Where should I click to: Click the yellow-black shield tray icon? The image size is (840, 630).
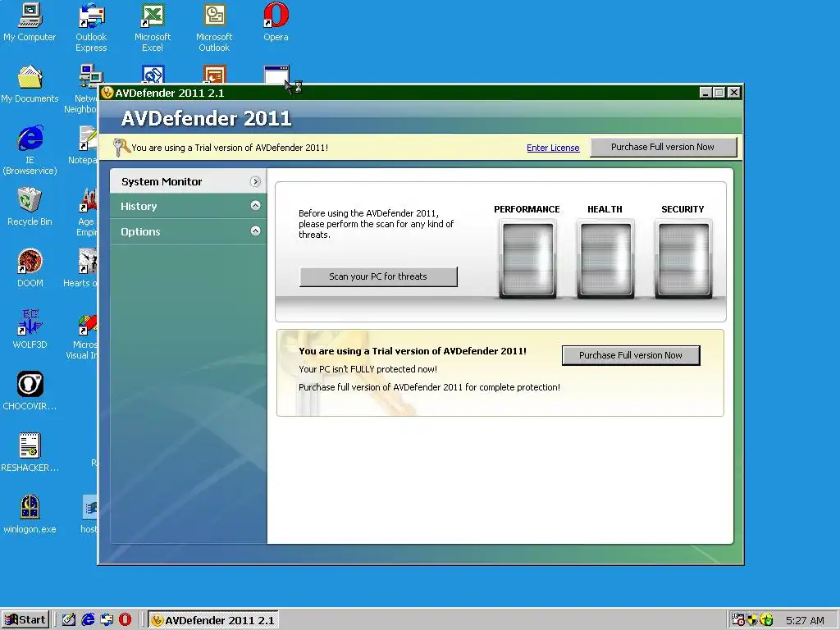coord(753,620)
